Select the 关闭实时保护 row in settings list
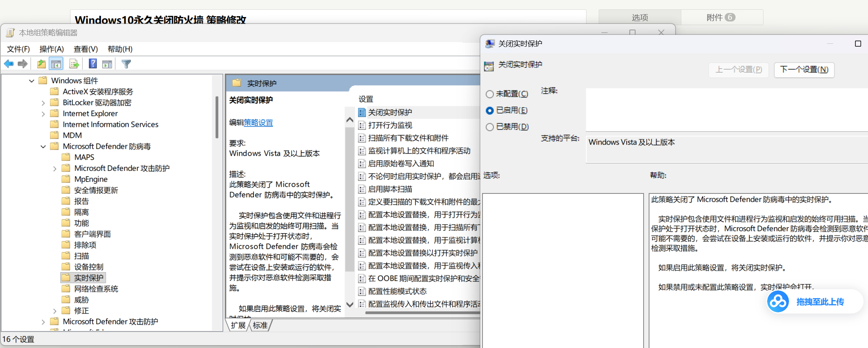Image resolution: width=868 pixels, height=348 pixels. tap(419, 112)
